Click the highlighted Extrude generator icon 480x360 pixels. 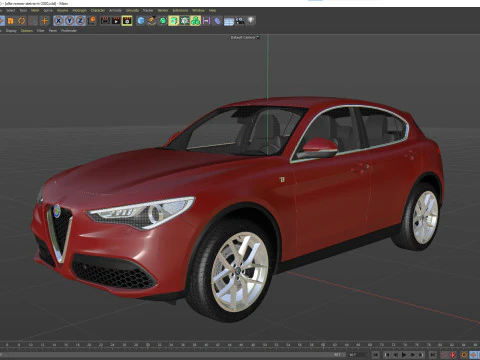(x=173, y=21)
